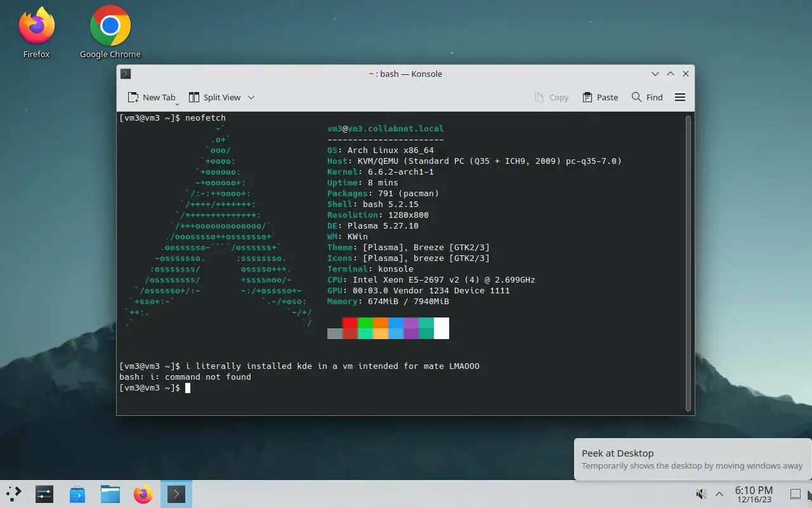Click the 'KVM/QEMU' host text
Viewport: 812px width, 508px height.
378,161
